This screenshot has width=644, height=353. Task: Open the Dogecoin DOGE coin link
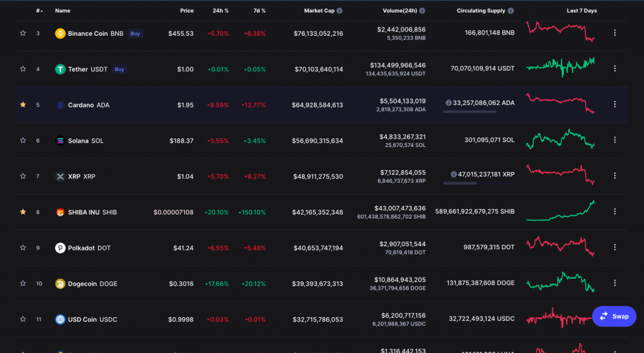(93, 283)
